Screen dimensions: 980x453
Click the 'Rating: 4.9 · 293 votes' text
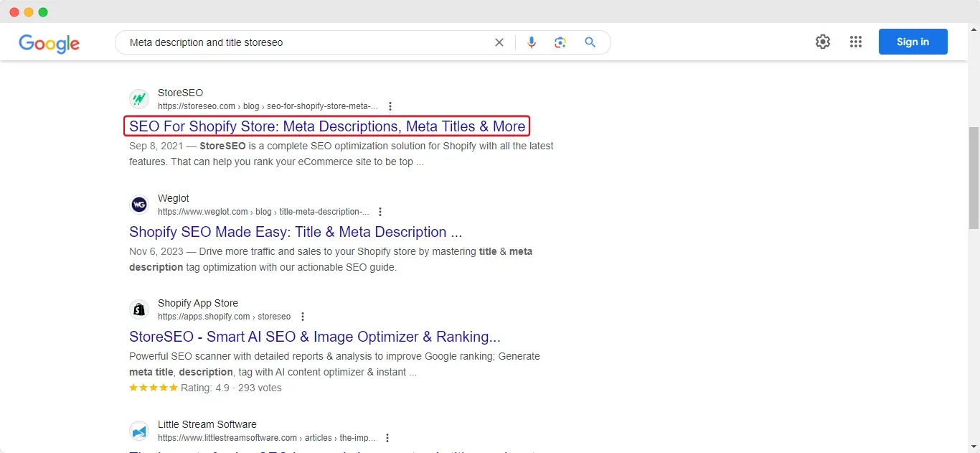(231, 388)
